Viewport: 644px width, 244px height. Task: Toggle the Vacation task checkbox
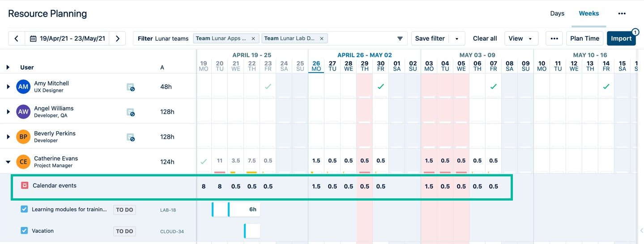pos(25,231)
